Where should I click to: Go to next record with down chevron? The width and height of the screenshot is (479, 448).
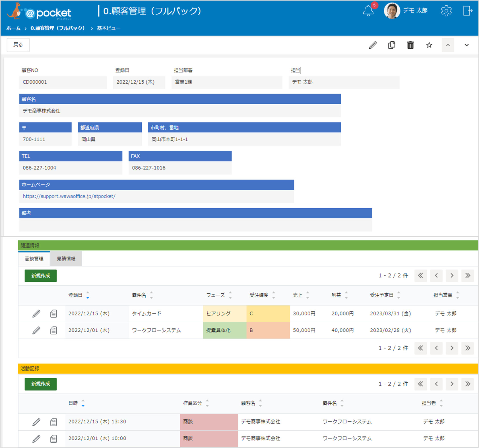tap(467, 45)
